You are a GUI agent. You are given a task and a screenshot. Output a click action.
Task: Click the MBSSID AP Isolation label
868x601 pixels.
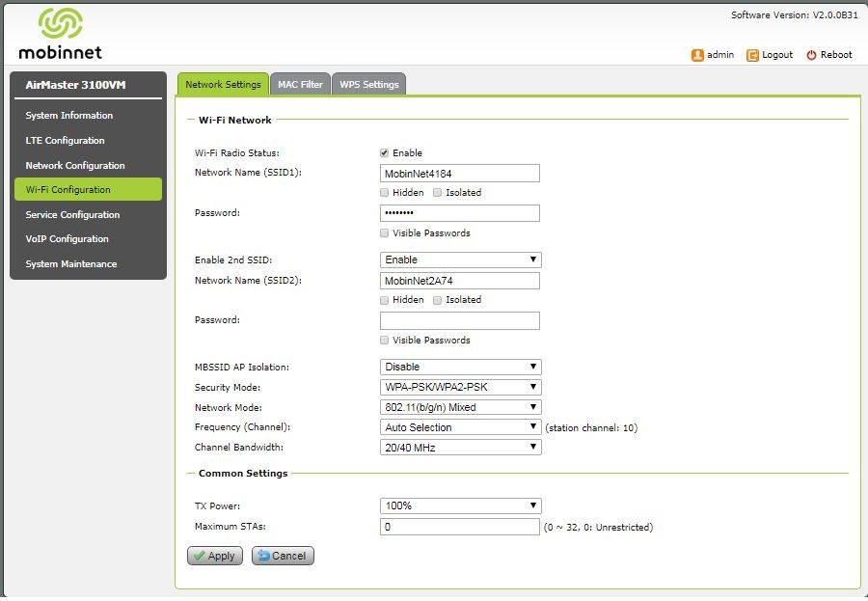242,367
